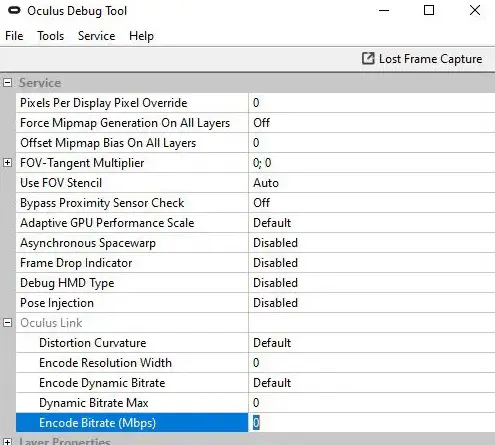Viewport: 495px width, 445px height.
Task: Edit Offset Mipmap Bias value field
Action: pyautogui.click(x=372, y=143)
